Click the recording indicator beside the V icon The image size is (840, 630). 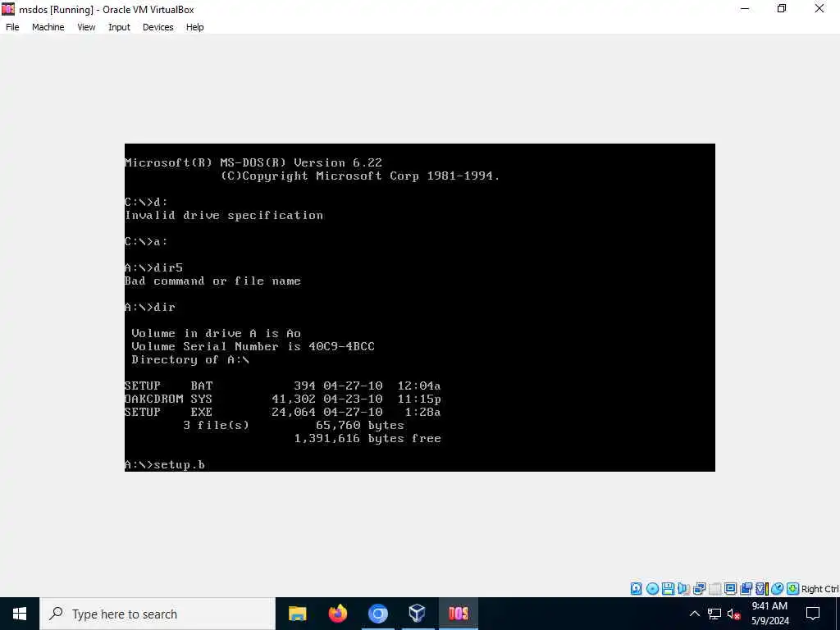[746, 589]
